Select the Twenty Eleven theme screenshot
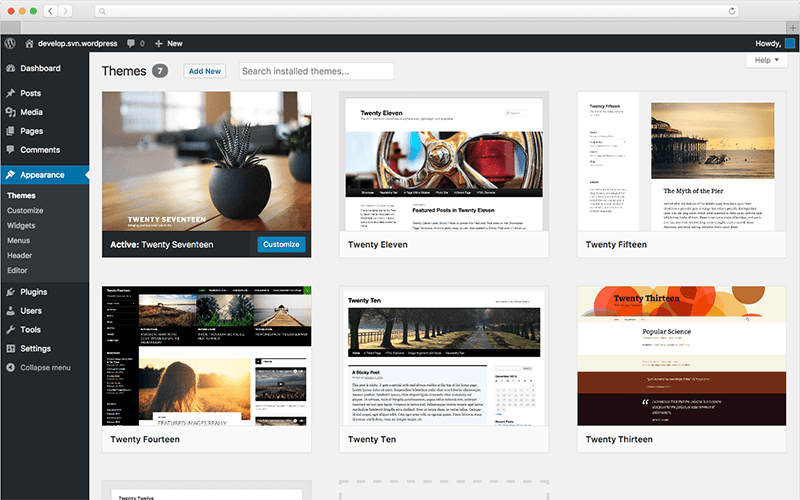The width and height of the screenshot is (800, 500). [x=444, y=161]
